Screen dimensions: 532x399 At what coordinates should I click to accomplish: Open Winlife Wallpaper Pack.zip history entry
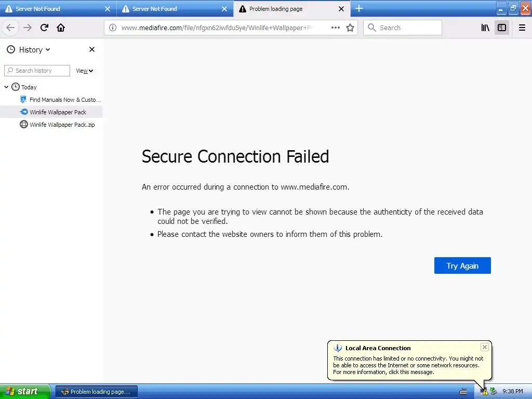click(x=57, y=125)
